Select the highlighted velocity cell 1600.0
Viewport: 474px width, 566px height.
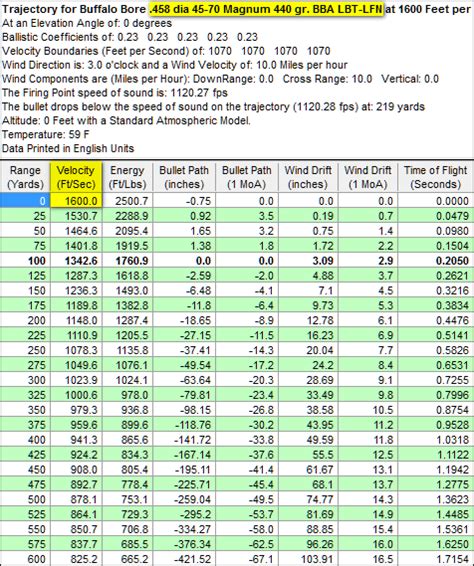pos(76,201)
